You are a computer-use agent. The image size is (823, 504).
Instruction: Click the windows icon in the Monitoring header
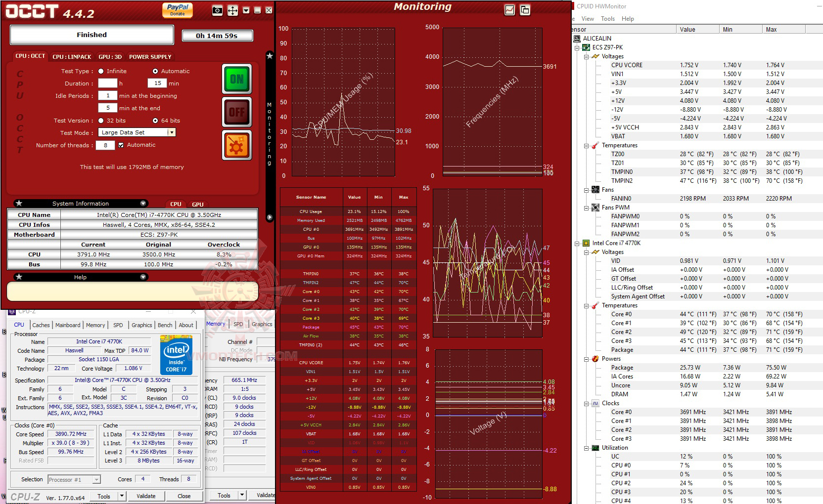point(525,10)
